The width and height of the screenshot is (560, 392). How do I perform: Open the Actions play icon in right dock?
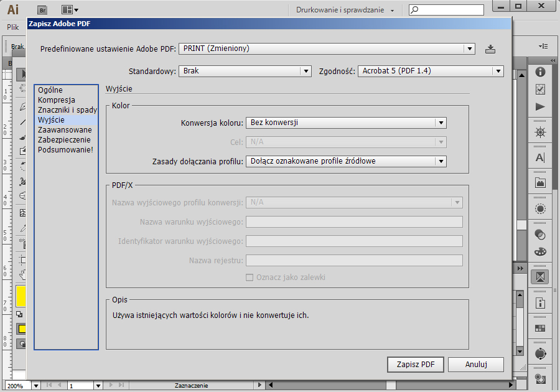[x=540, y=107]
